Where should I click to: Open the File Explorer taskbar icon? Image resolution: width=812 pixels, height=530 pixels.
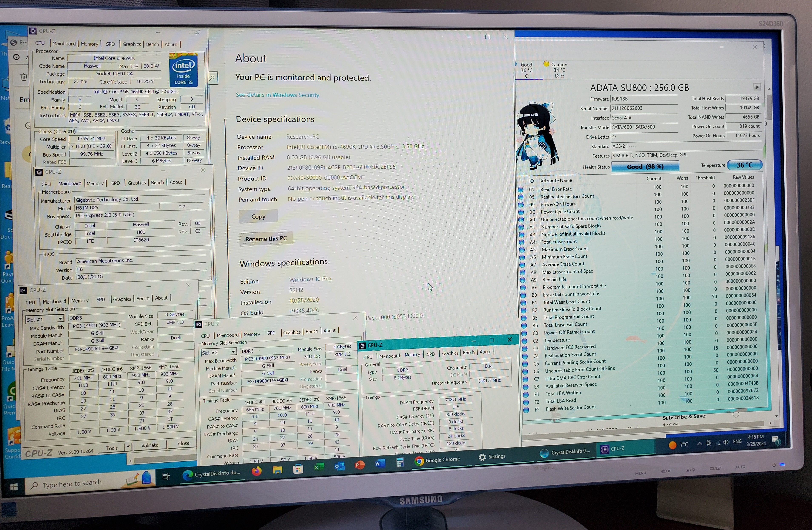point(277,470)
